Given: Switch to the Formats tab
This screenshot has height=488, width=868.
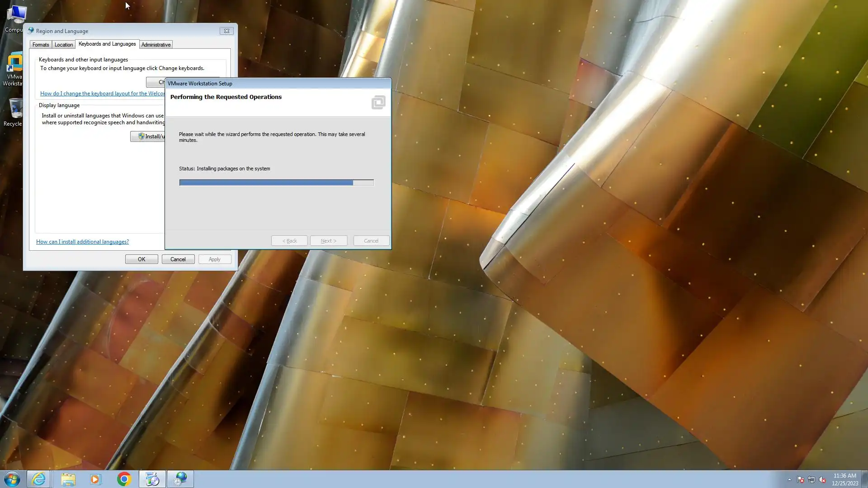Looking at the screenshot, I should coord(41,45).
